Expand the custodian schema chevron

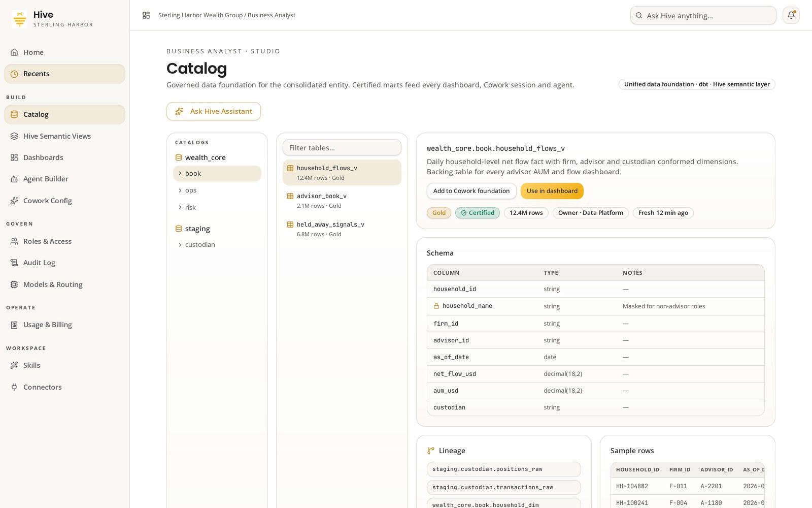(x=180, y=245)
